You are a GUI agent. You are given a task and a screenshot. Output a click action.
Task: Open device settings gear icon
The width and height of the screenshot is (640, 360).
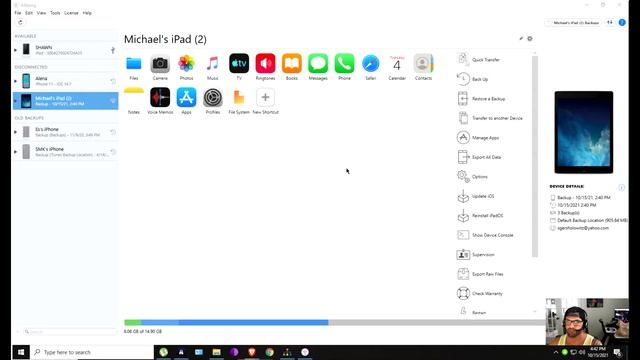coord(530,38)
